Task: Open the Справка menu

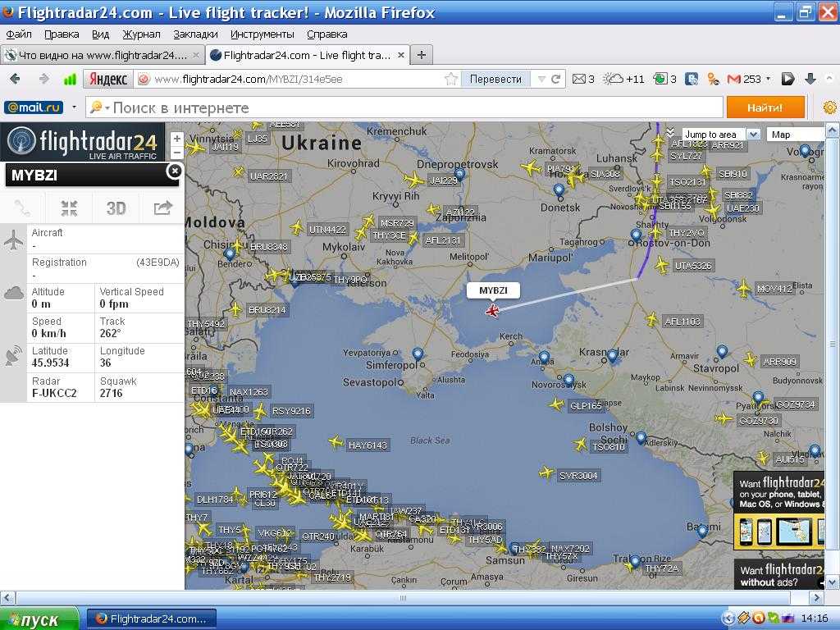Action: tap(327, 34)
